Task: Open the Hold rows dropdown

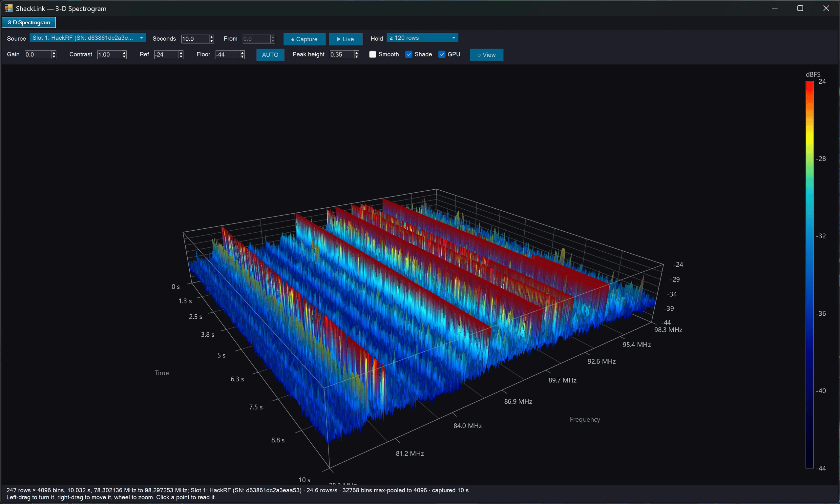Action: coord(422,38)
